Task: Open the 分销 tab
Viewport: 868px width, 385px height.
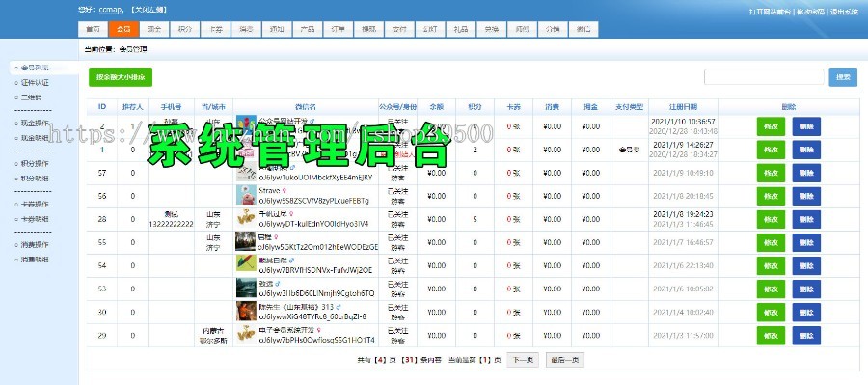Action: pyautogui.click(x=553, y=29)
